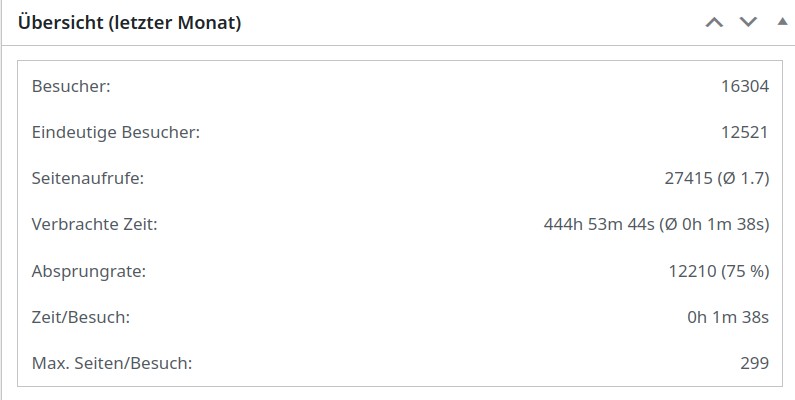Click the Übersicht (letzter Monat) heading
The height and width of the screenshot is (400, 795).
coord(129,23)
